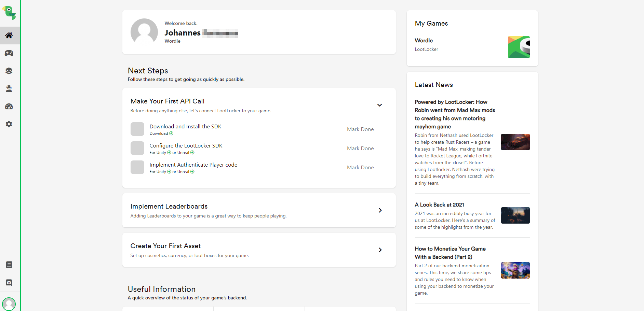This screenshot has height=311, width=644.
Task: Check the Configure the LootLocker SDK box
Action: pyautogui.click(x=137, y=149)
